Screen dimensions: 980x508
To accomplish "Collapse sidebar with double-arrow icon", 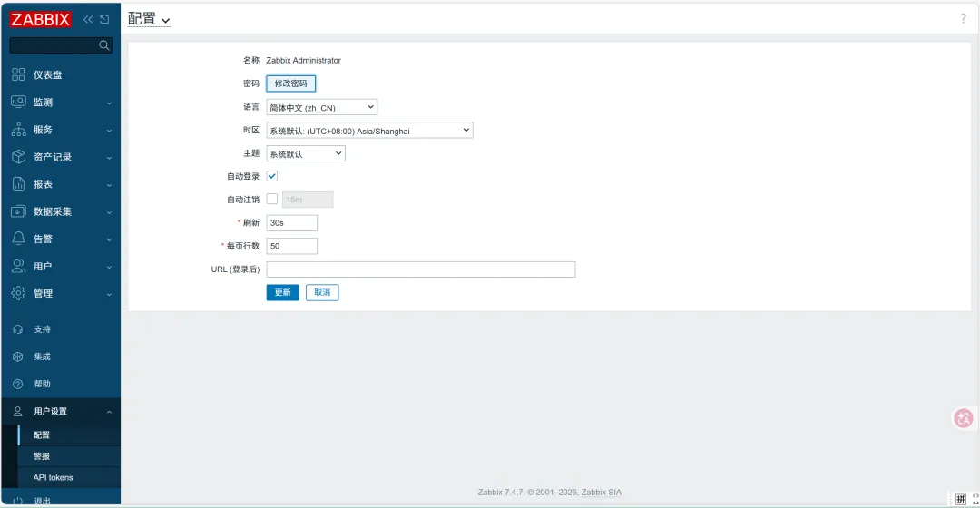I will [x=88, y=19].
